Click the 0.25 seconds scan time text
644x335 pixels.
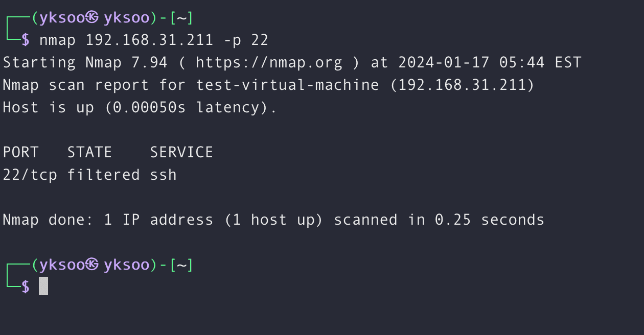tap(490, 220)
